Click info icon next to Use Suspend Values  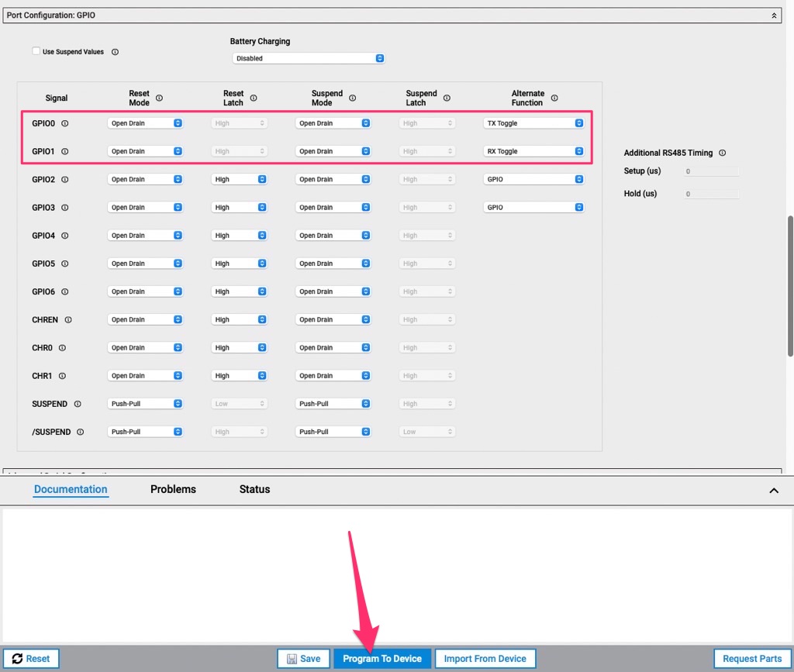115,52
